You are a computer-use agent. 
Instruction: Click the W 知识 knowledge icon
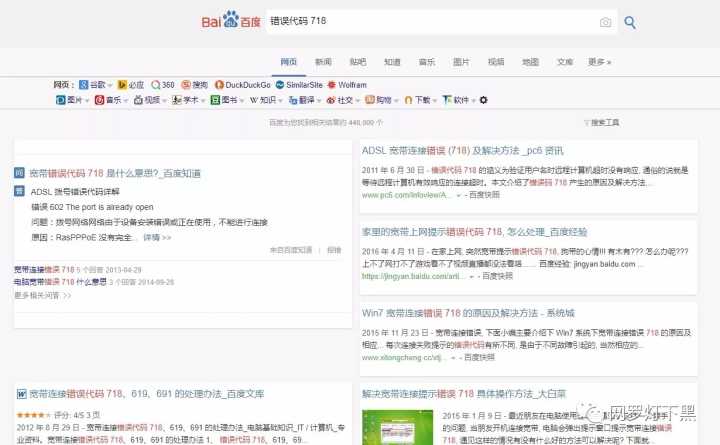tap(253, 100)
